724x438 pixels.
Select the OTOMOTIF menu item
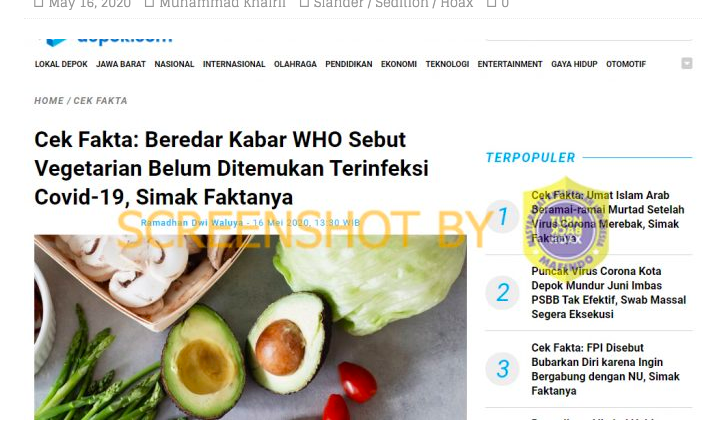pos(626,64)
